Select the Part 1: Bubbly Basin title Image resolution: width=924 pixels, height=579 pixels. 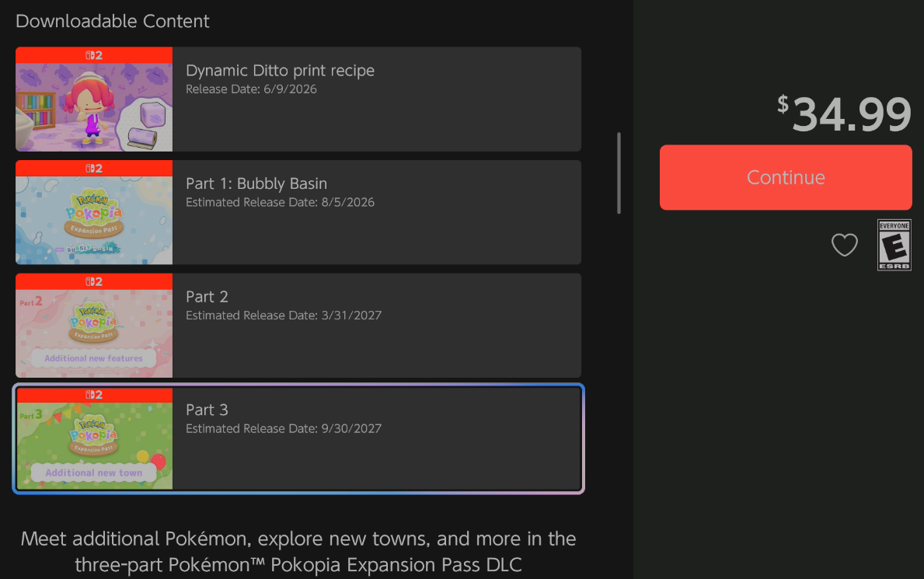[256, 183]
